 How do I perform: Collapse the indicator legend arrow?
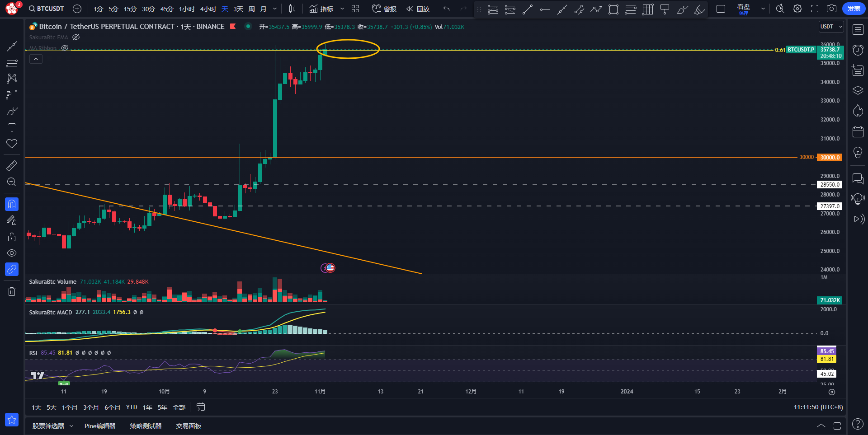pos(36,59)
